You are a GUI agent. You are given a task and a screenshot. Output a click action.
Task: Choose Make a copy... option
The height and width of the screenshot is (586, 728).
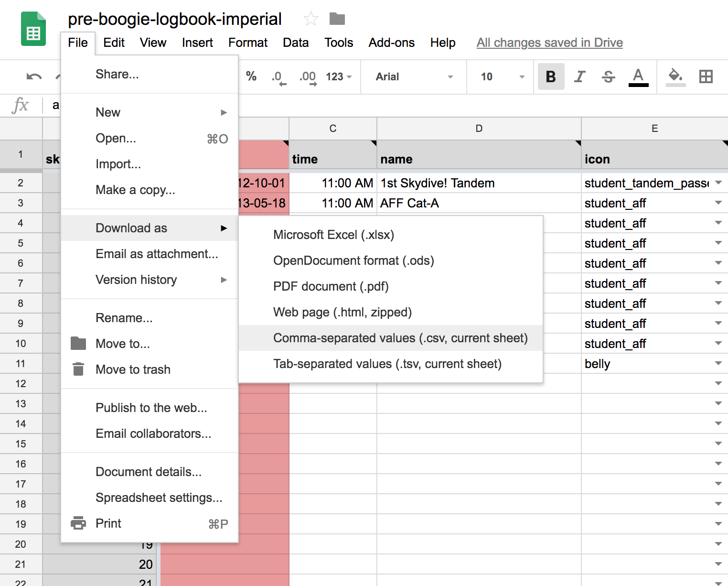[150, 190]
